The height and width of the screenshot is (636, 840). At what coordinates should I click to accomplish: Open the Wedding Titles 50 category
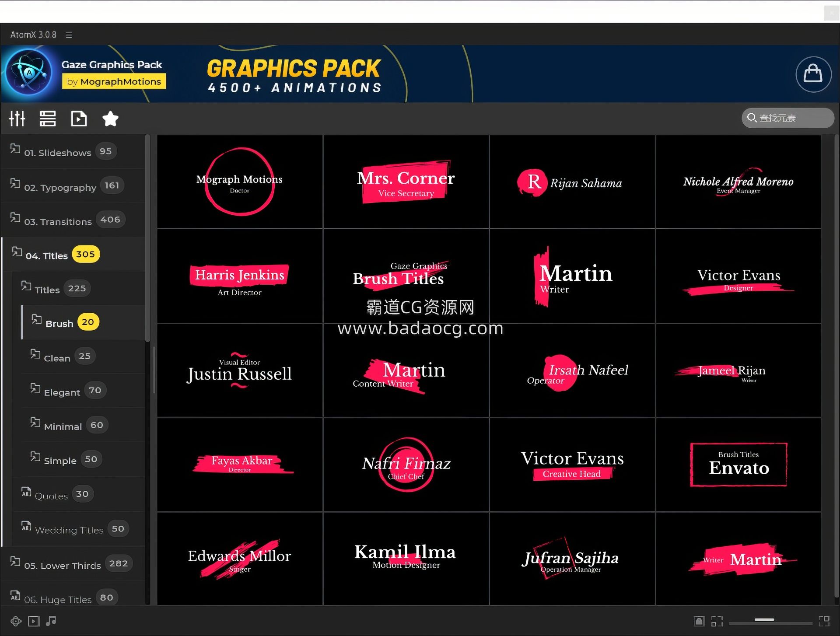(x=79, y=529)
